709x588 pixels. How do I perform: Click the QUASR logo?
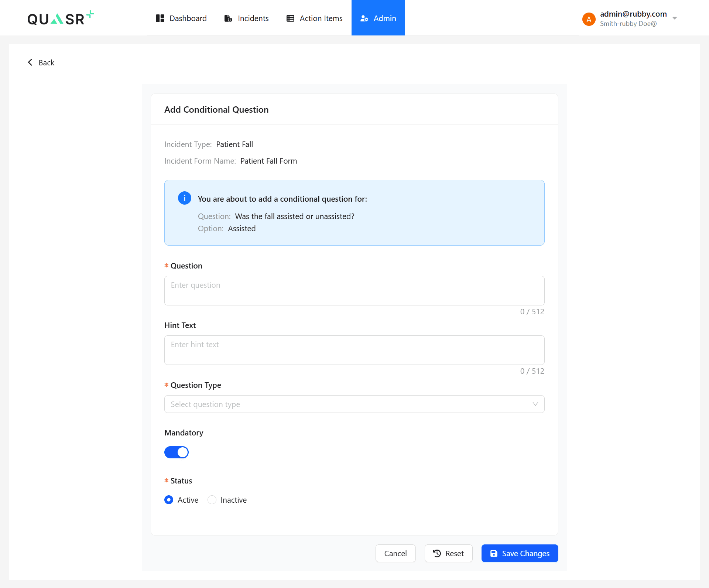[61, 18]
